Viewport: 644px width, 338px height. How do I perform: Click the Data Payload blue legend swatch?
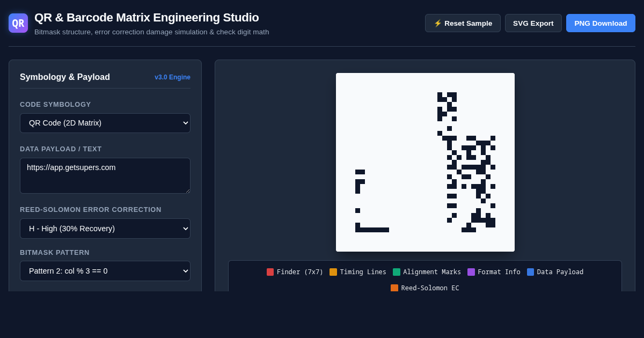click(530, 272)
